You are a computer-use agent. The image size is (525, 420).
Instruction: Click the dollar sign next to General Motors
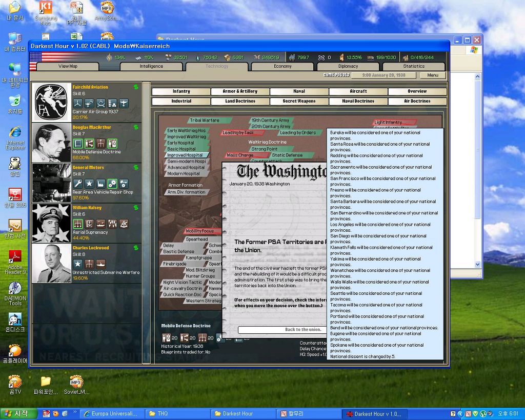point(135,168)
